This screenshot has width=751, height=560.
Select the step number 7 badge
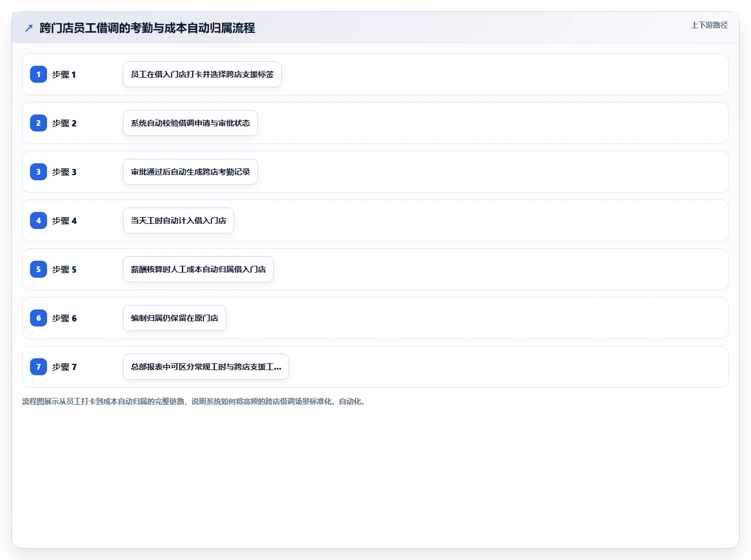click(x=39, y=367)
